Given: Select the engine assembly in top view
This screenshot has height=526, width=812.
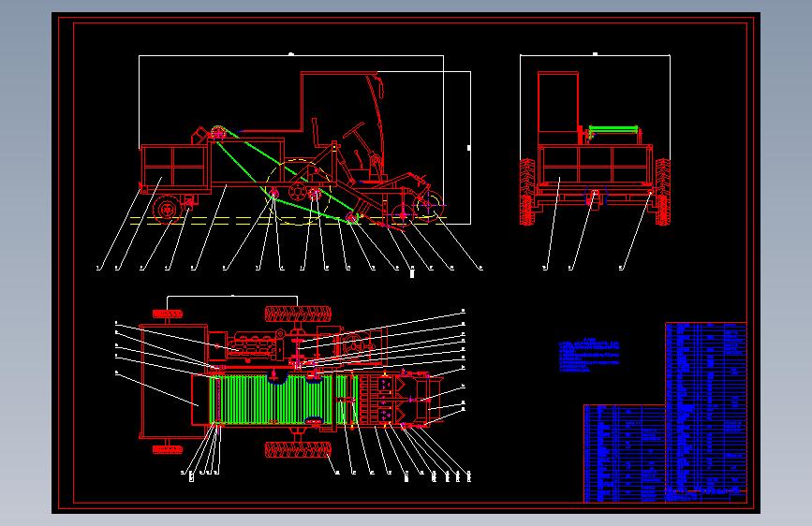Looking at the screenshot, I should [x=254, y=345].
